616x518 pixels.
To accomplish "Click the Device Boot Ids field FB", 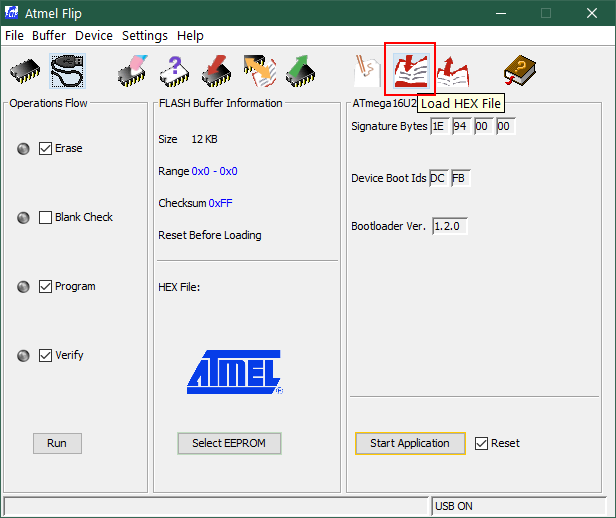I will [460, 178].
